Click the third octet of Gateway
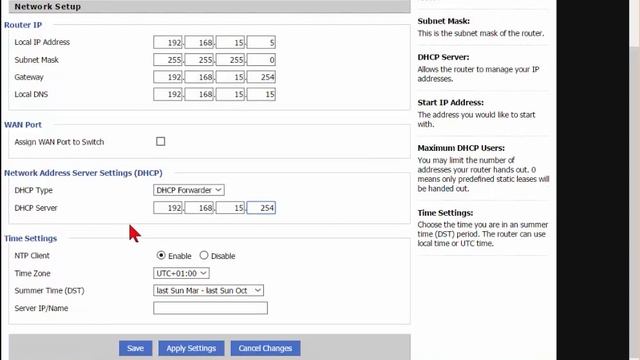Screen dimensions: 640x360 [x=230, y=77]
